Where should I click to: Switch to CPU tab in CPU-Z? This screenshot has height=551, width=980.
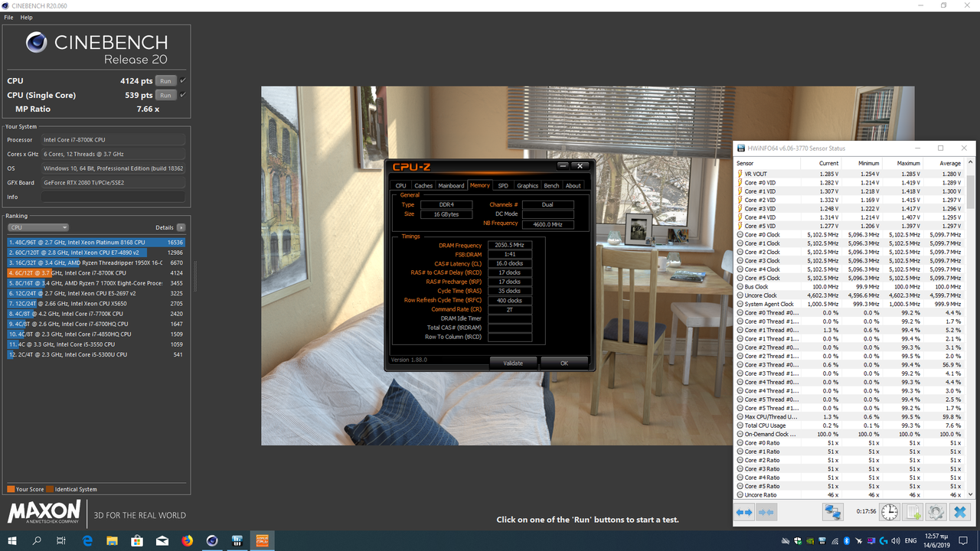click(400, 185)
